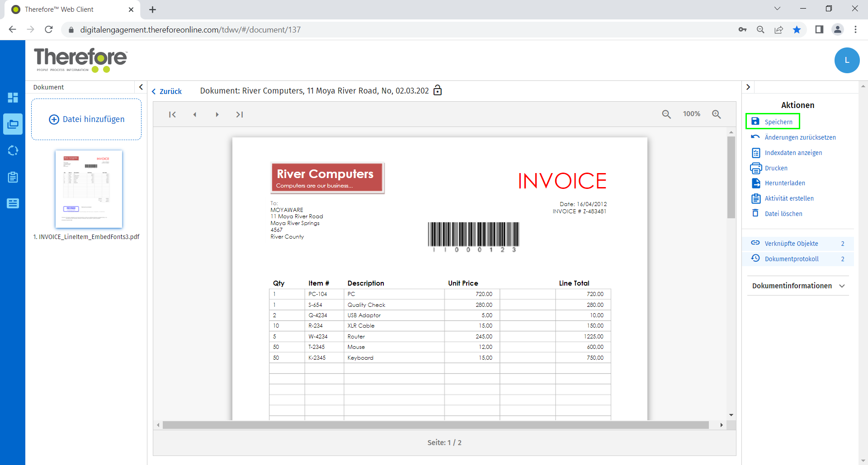This screenshot has width=868, height=465.
Task: Click the undo icon for Änderungen zurücksetzen
Action: (755, 137)
